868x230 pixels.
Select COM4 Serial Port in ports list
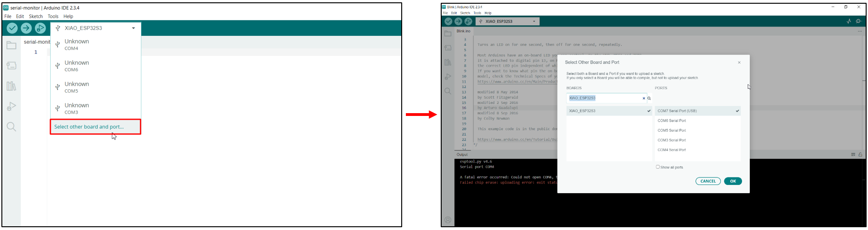pos(697,150)
